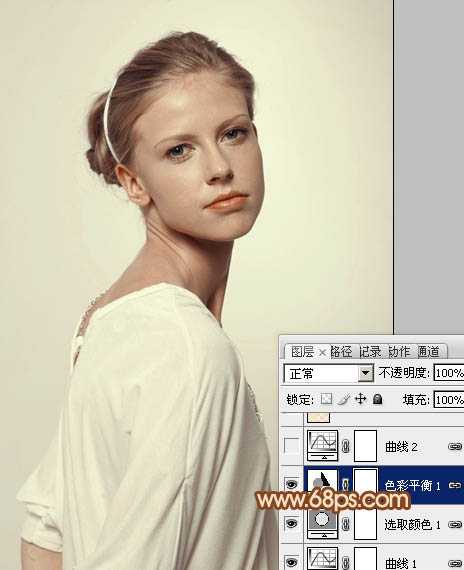Viewport: 464px width, 570px height.
Task: Click the 曲线 1 curves adjustment thumbnail
Action: coord(323,559)
